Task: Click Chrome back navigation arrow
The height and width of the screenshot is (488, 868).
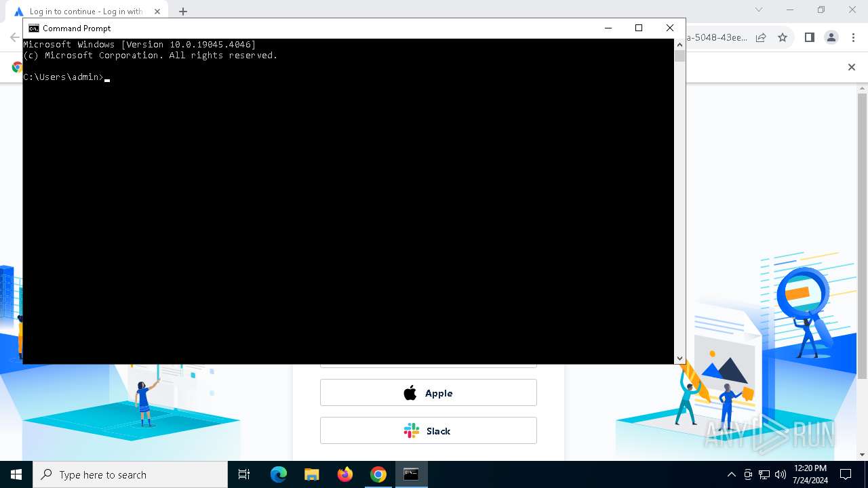Action: (x=14, y=37)
